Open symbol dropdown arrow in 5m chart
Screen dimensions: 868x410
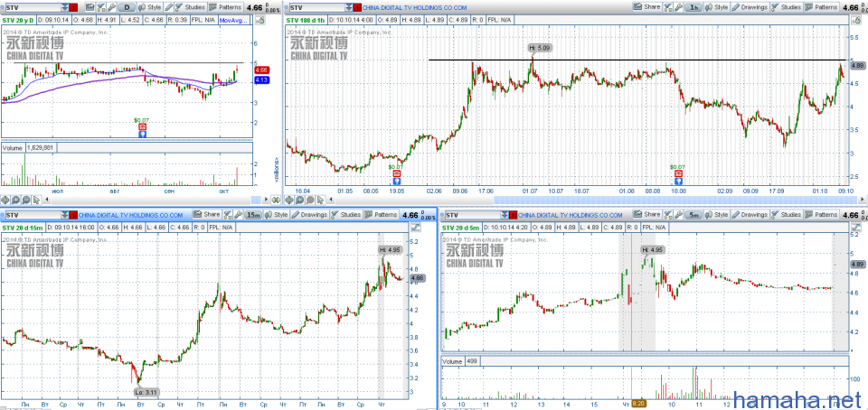[x=505, y=215]
